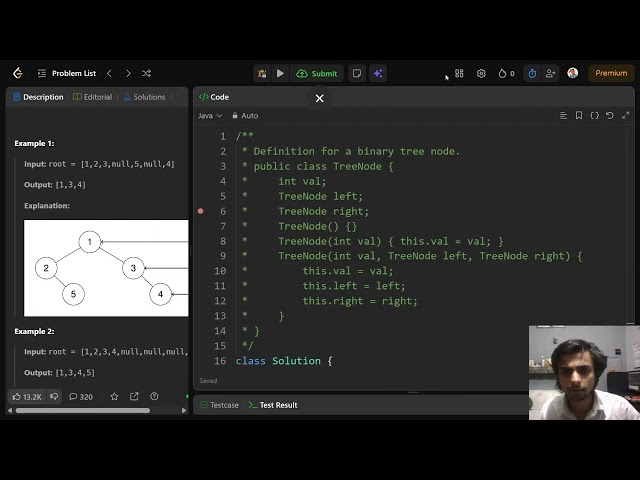The width and height of the screenshot is (640, 480).
Task: Click the 'Output: [1,3,4]' text
Action: tap(55, 185)
